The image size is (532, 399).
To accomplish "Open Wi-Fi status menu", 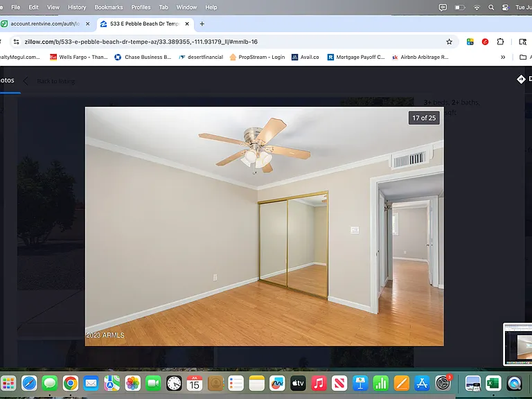I will [x=477, y=7].
